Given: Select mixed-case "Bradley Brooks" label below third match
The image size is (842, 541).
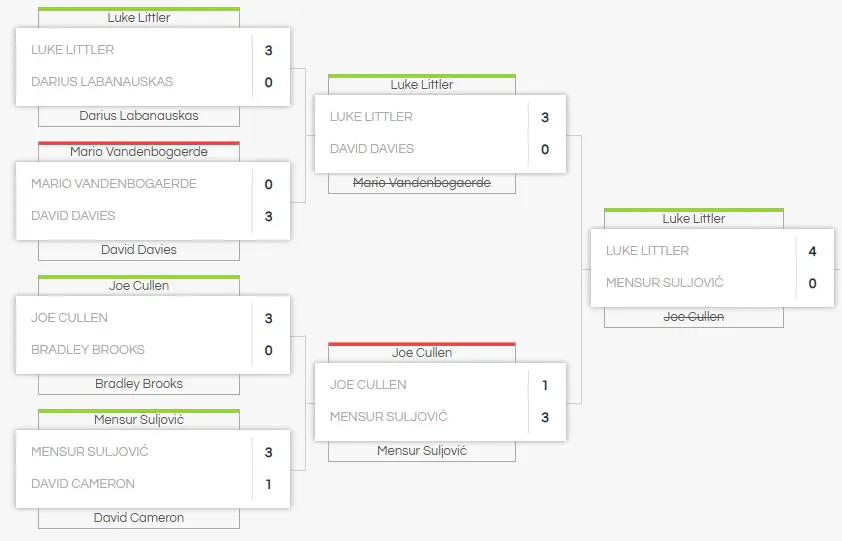Looking at the screenshot, I should coord(139,384).
